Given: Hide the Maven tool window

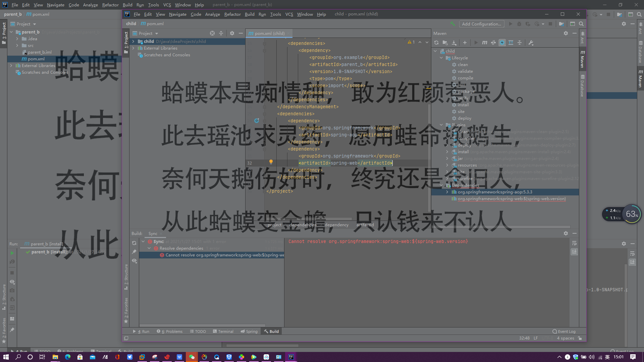Looking at the screenshot, I should click(575, 33).
